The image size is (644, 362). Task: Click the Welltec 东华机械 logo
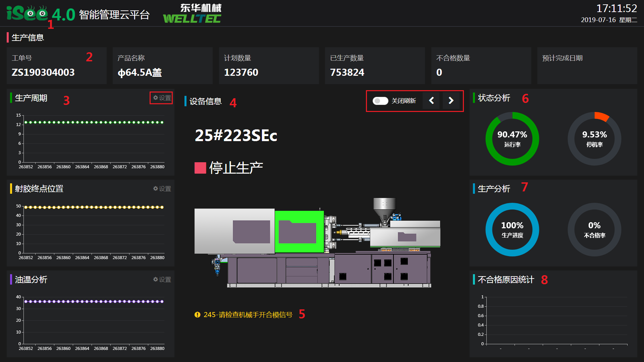pyautogui.click(x=192, y=14)
